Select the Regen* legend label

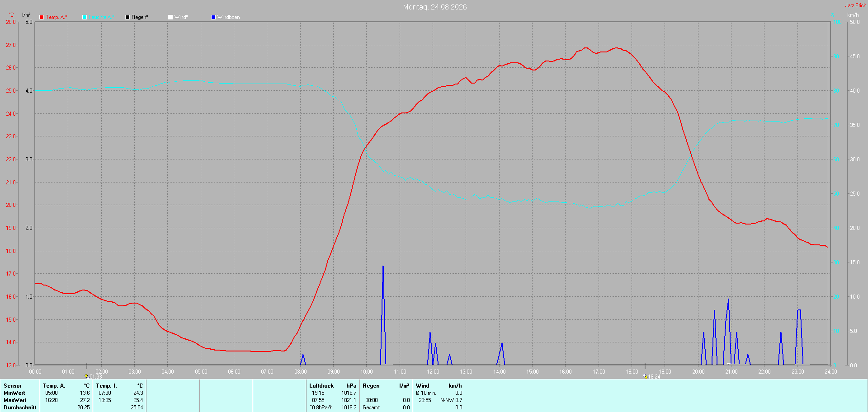[x=140, y=17]
